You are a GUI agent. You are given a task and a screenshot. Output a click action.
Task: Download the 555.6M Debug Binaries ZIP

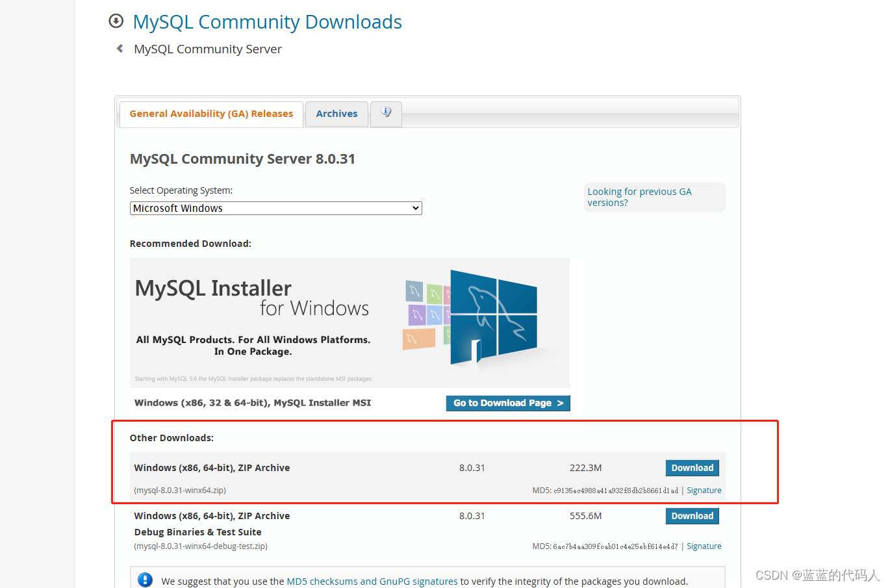point(692,516)
